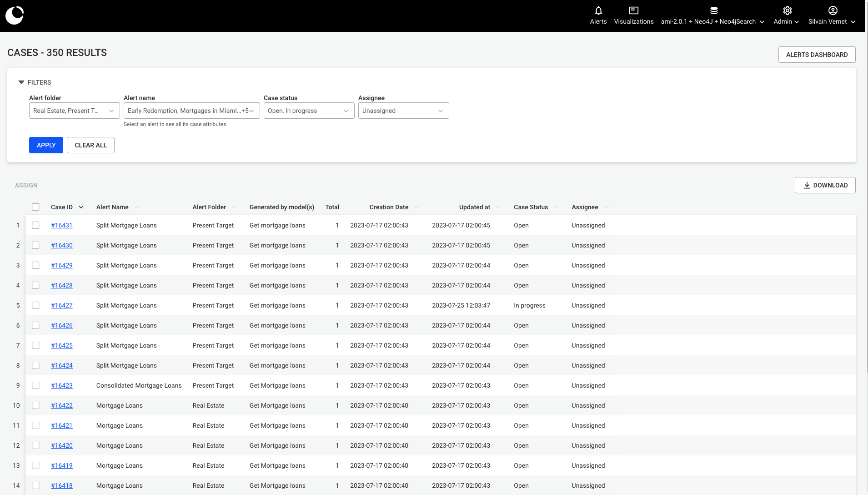Screen dimensions: 868x495
Task: Select the Visualizations icon
Action: point(633,10)
